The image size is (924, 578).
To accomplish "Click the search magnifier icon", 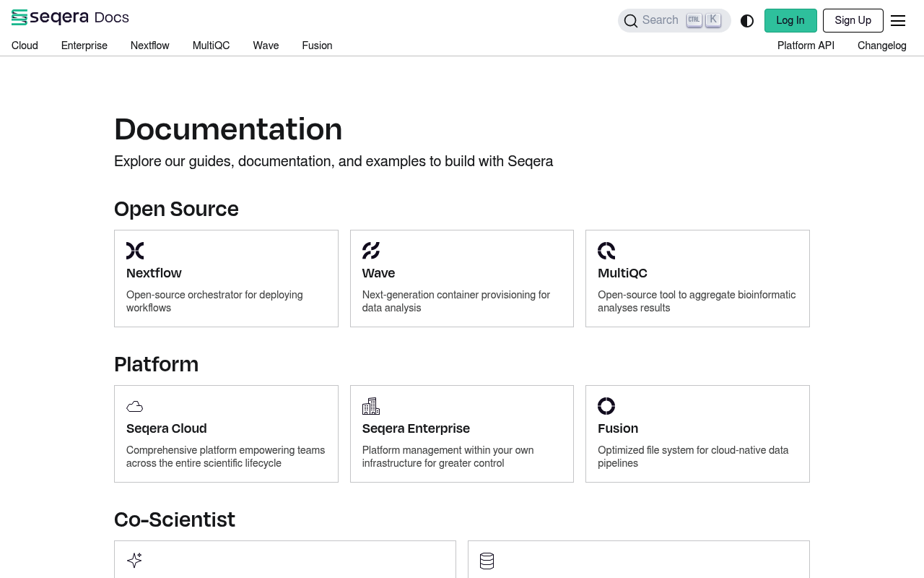I will coord(631,20).
